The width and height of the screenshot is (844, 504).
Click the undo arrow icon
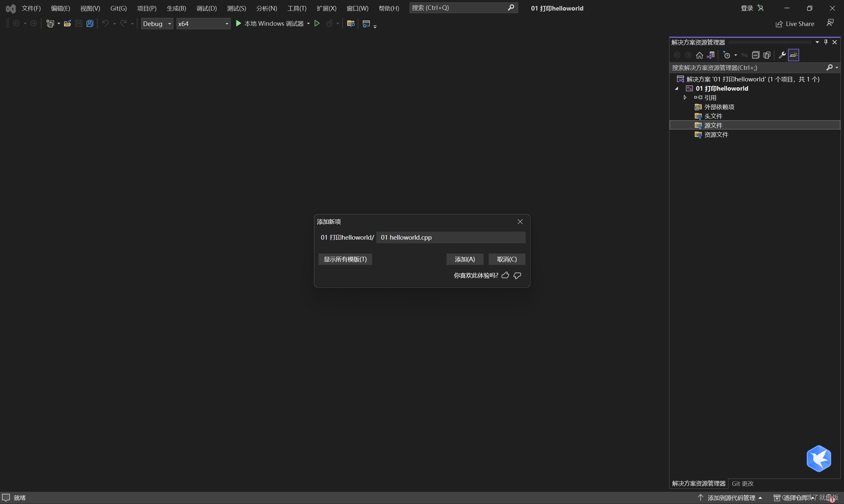click(105, 23)
